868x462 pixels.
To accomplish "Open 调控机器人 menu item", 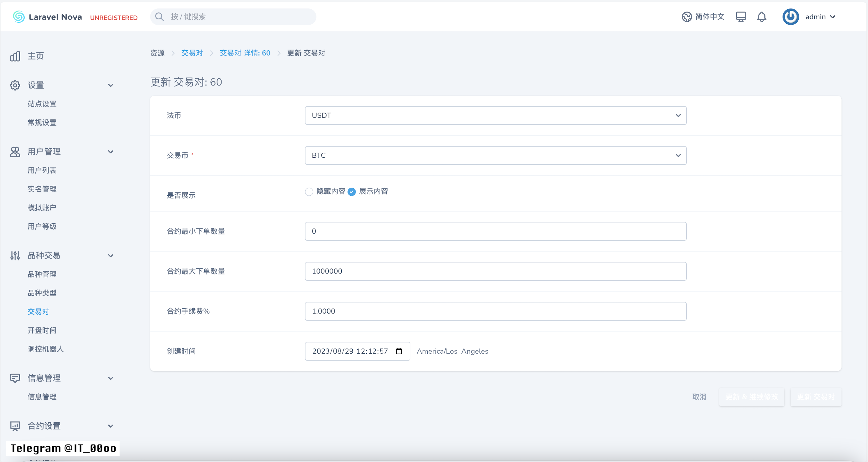I will (x=46, y=349).
